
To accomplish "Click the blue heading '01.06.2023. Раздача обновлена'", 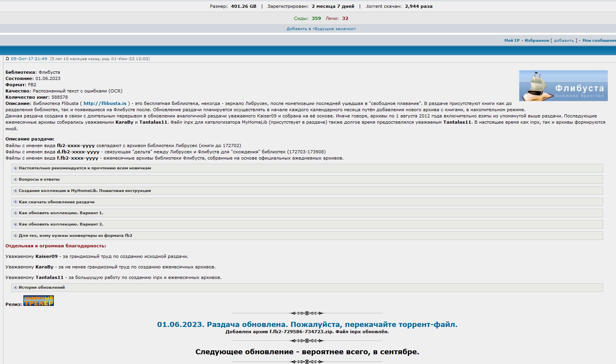I will (307, 325).
